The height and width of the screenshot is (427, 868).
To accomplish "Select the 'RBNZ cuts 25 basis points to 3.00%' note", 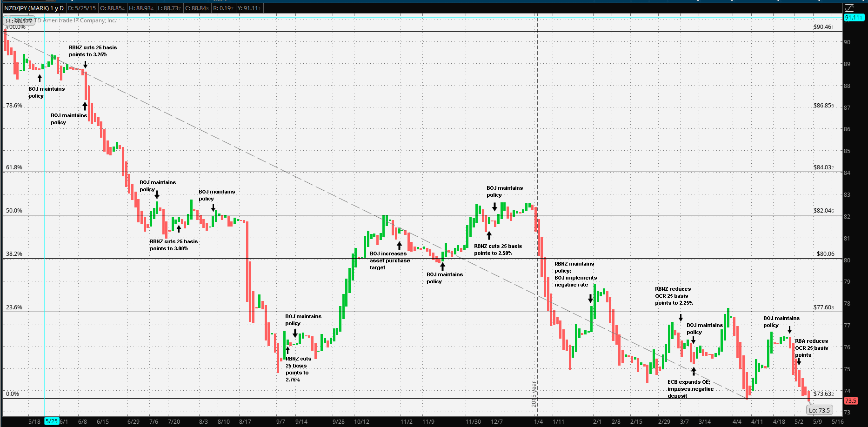I will (x=174, y=245).
